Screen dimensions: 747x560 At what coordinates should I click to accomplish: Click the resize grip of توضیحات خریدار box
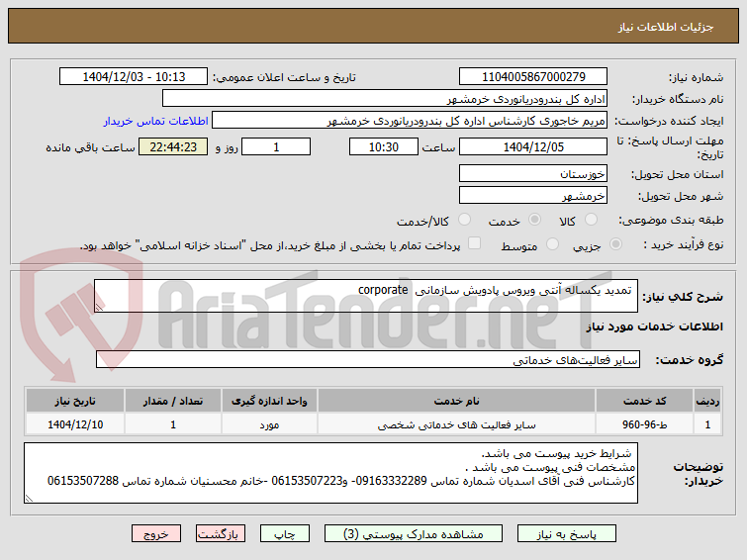coord(29,498)
